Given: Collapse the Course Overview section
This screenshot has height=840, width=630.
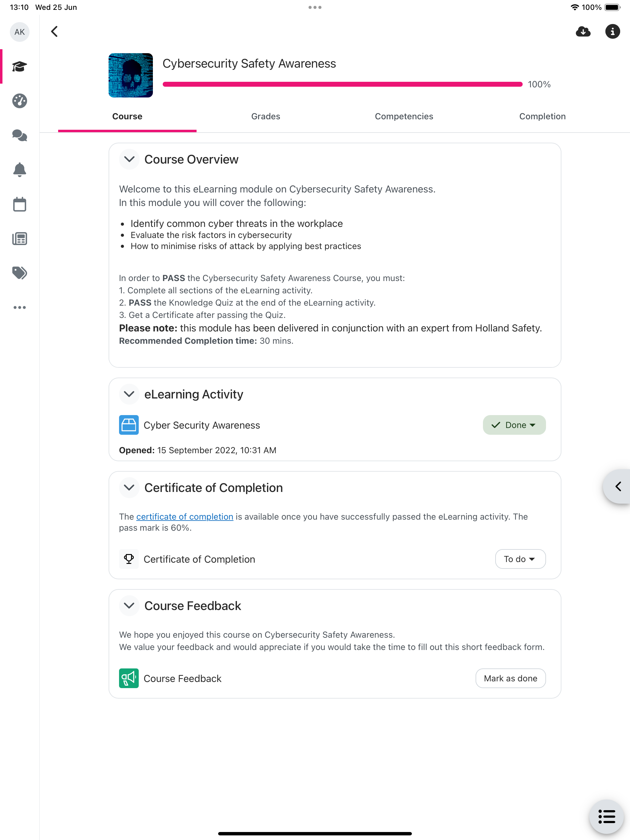Looking at the screenshot, I should [129, 159].
